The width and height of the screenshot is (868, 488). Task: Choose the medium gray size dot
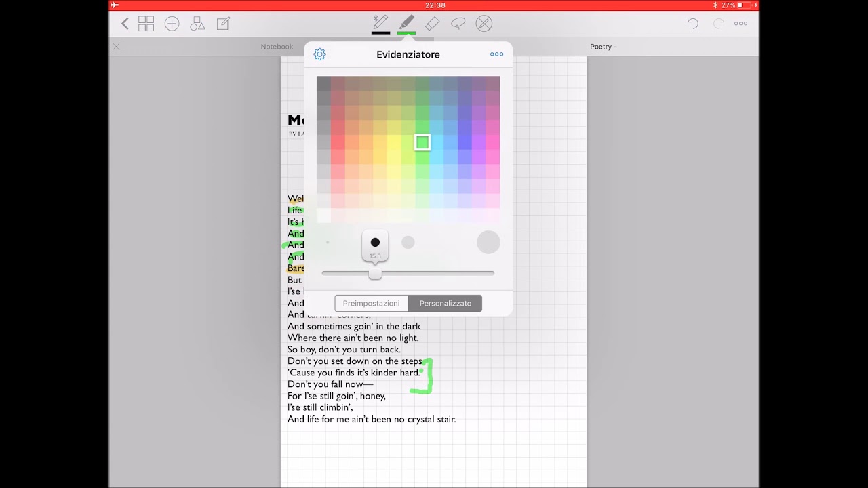[x=408, y=242]
